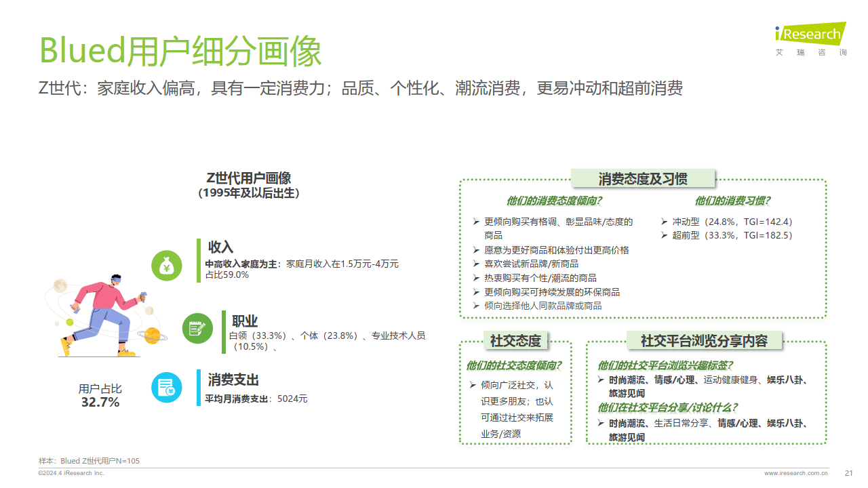
Task: Click the running VR character illustration
Action: (105, 314)
